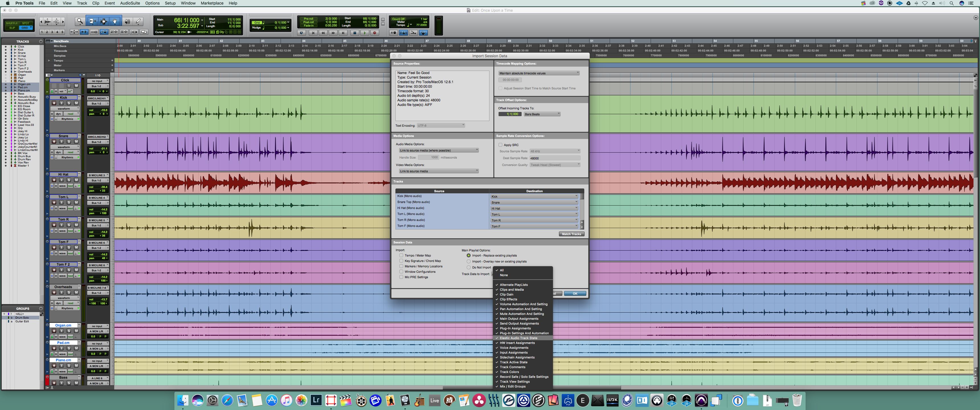Collapse the Tempo ruler expander
This screenshot has width=980, height=410.
(x=49, y=60)
